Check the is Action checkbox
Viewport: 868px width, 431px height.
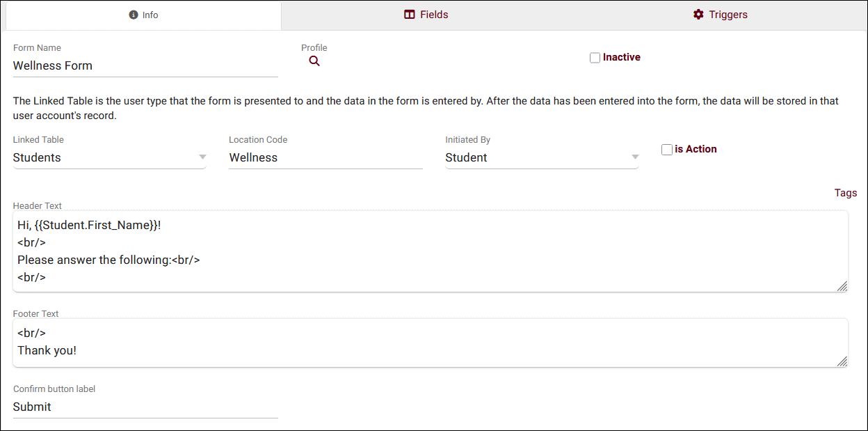point(667,150)
